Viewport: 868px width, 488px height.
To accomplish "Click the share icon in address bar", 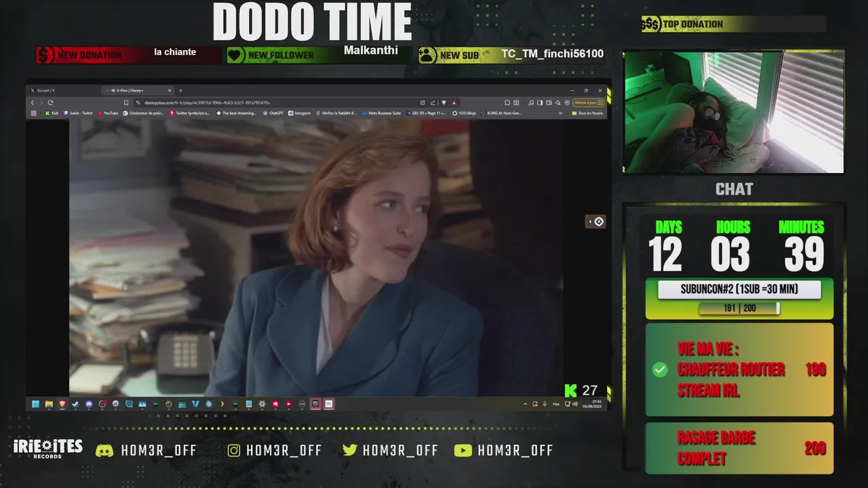I will click(433, 102).
